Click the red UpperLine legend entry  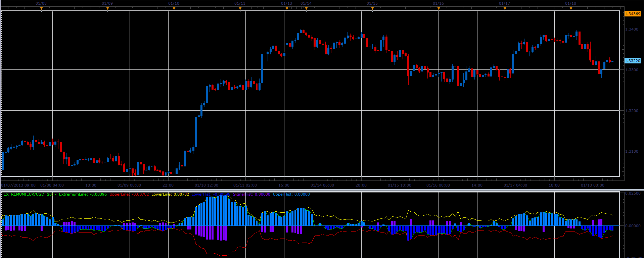(x=129, y=194)
